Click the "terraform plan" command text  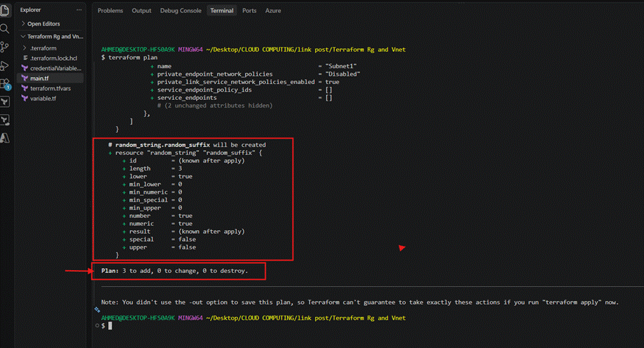[133, 57]
